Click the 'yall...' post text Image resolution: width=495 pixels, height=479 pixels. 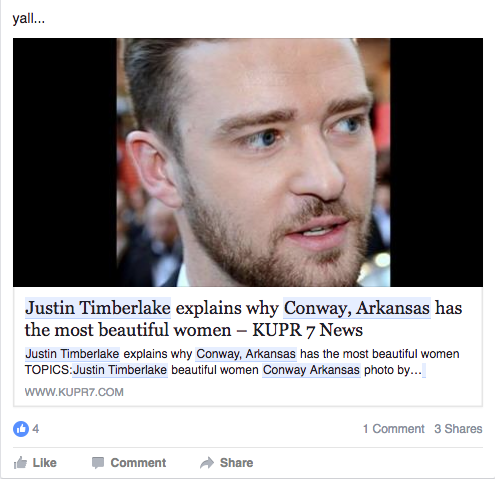tap(29, 19)
